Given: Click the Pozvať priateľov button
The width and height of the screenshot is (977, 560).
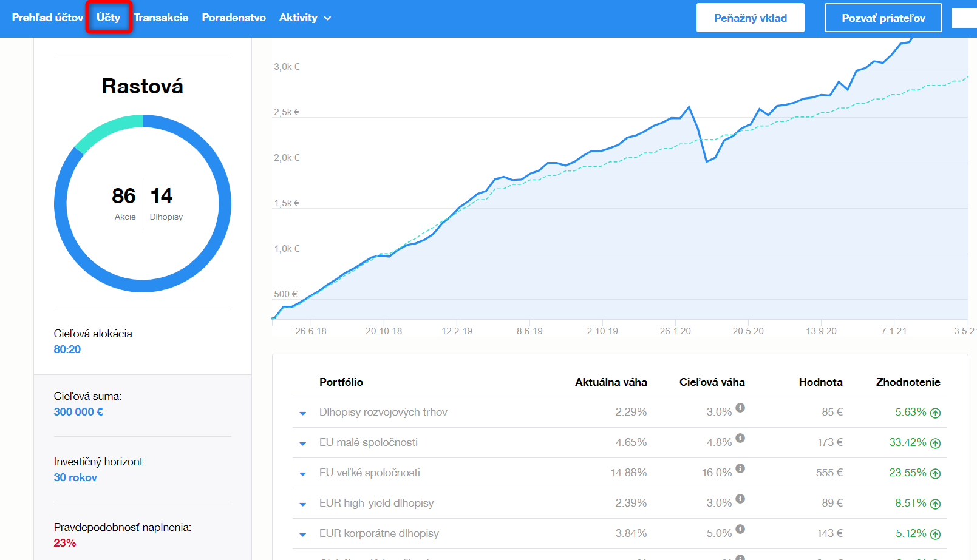Looking at the screenshot, I should pyautogui.click(x=883, y=18).
